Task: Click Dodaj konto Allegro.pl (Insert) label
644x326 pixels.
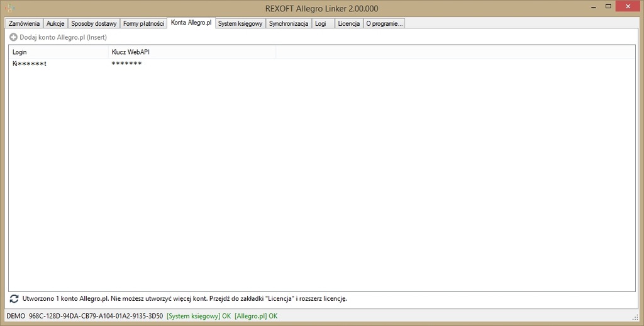Action: coord(64,37)
